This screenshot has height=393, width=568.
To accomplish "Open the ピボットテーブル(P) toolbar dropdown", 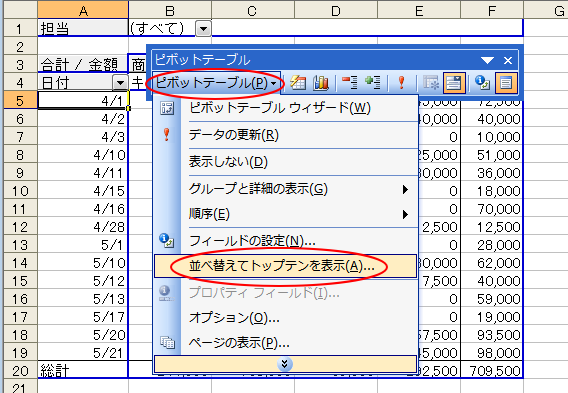I will pyautogui.click(x=216, y=83).
